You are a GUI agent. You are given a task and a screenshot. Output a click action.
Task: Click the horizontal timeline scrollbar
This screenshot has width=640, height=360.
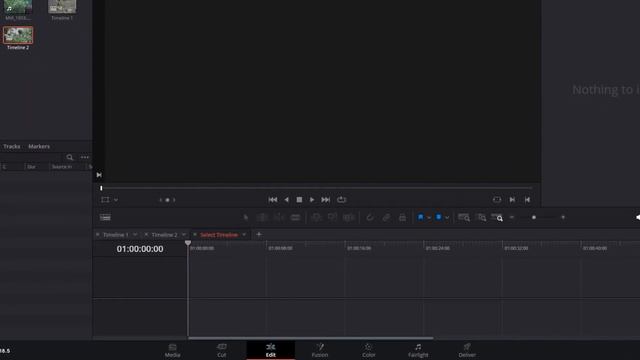point(311,338)
